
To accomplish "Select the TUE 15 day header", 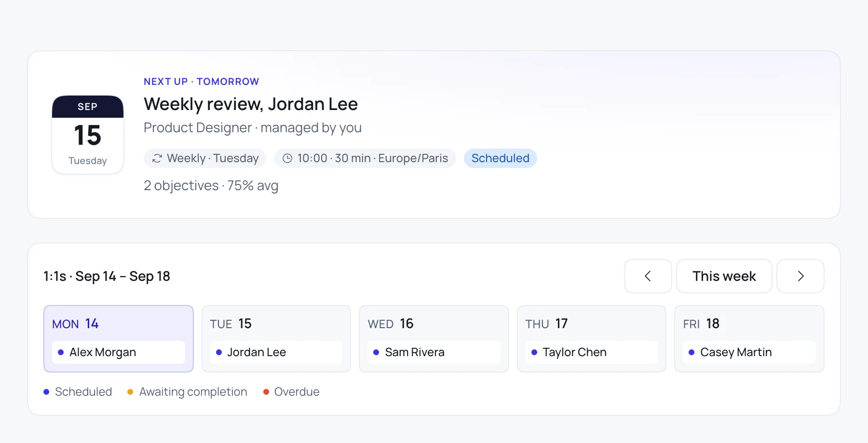I will tap(231, 324).
